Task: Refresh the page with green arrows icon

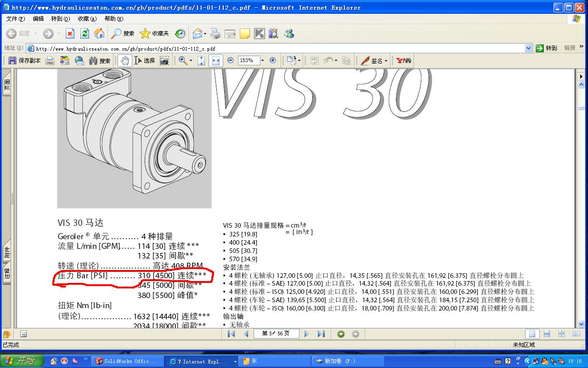Action: pos(85,34)
